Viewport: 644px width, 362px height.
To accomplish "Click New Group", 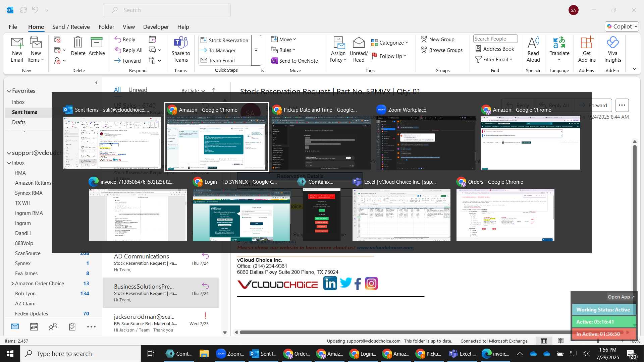I will [438, 39].
